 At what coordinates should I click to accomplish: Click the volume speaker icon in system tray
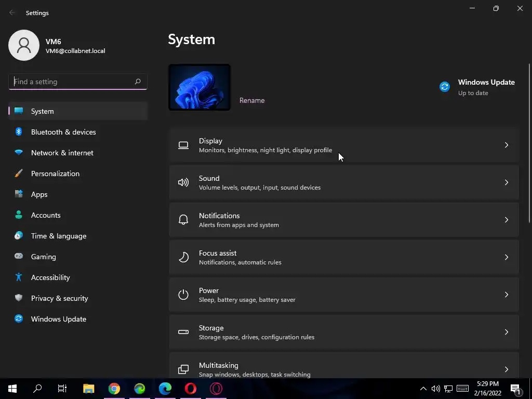pos(436,389)
